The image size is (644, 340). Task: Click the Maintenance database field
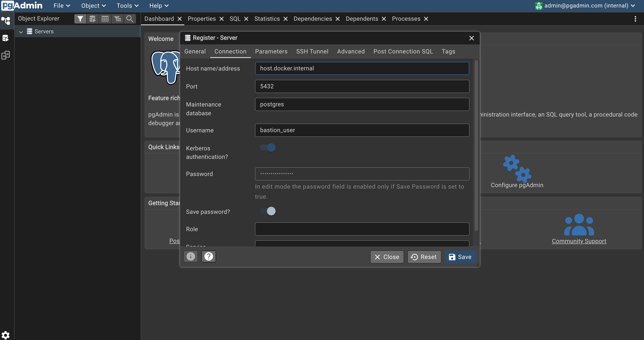[x=362, y=104]
